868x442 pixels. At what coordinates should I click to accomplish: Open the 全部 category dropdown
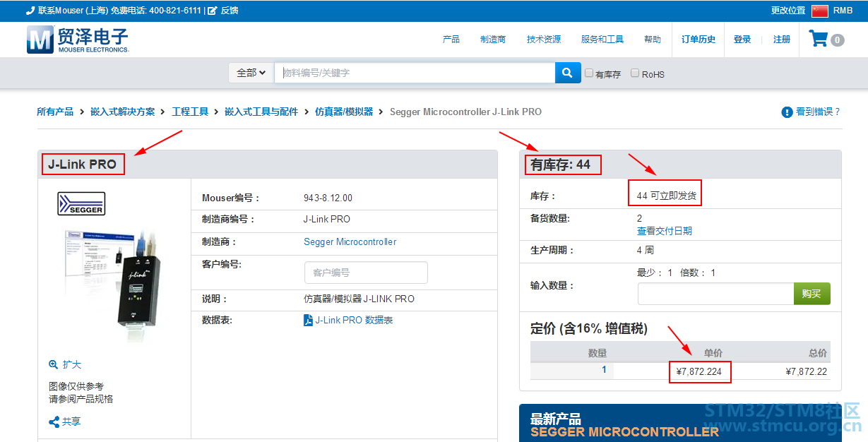click(x=251, y=73)
